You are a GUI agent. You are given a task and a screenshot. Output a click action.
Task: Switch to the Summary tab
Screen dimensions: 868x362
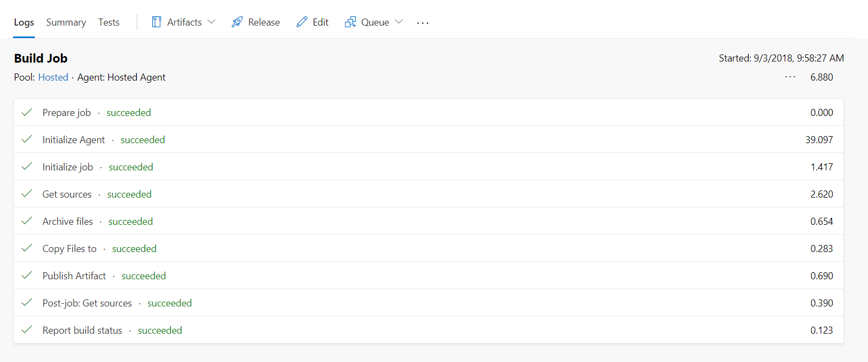pos(66,22)
